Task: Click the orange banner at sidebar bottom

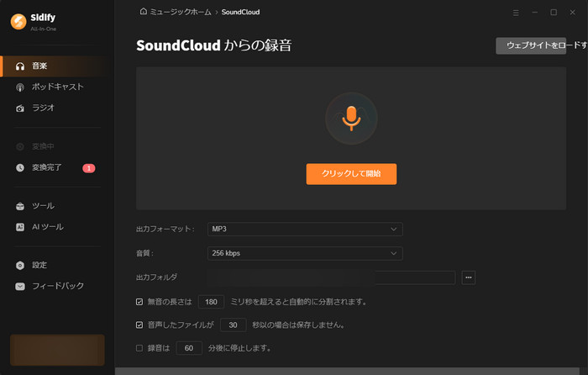Action: tap(57, 350)
